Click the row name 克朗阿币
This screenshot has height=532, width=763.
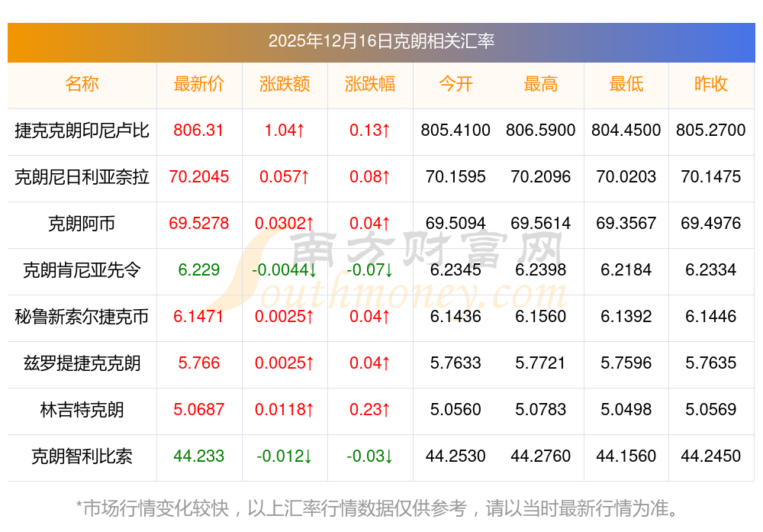[82, 224]
